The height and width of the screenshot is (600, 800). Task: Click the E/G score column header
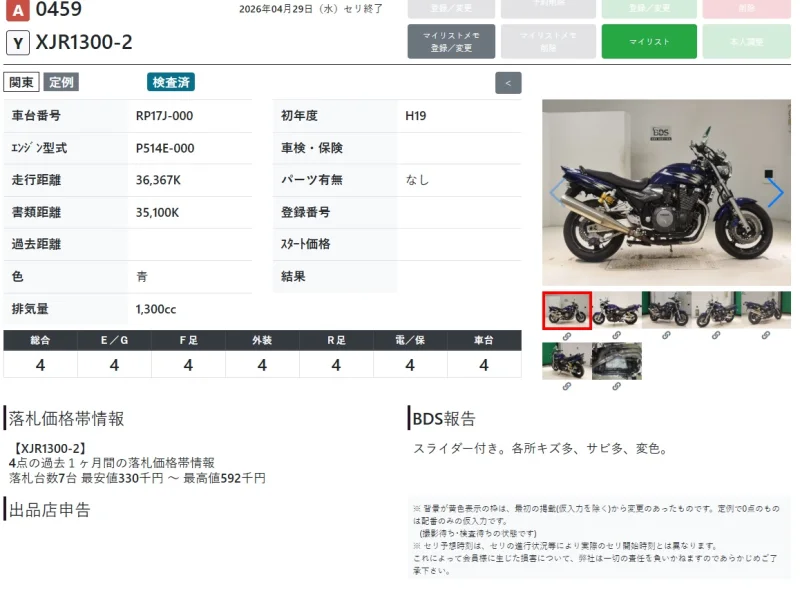point(114,340)
